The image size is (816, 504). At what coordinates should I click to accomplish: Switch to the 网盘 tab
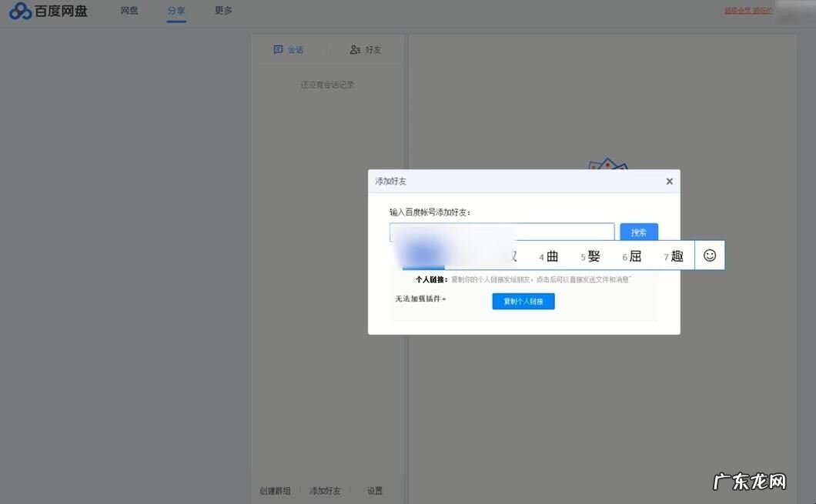point(129,11)
